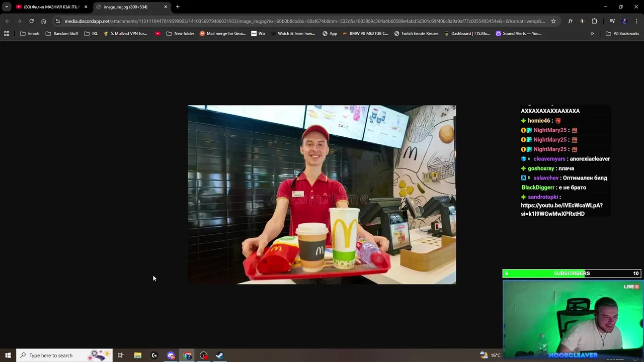The height and width of the screenshot is (362, 644).
Task: Open the Chrome taskbar icon
Action: [x=188, y=355]
